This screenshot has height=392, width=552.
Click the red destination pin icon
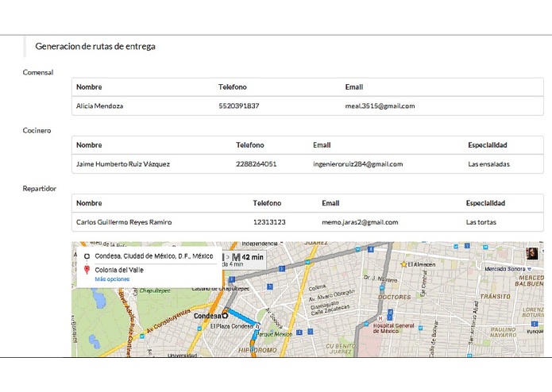(87, 270)
